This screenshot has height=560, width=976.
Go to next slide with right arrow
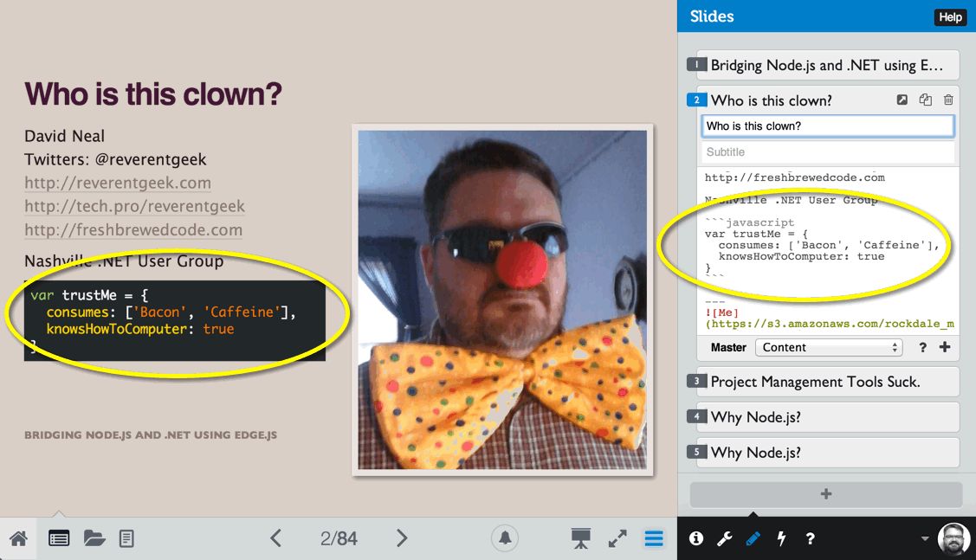click(x=402, y=538)
